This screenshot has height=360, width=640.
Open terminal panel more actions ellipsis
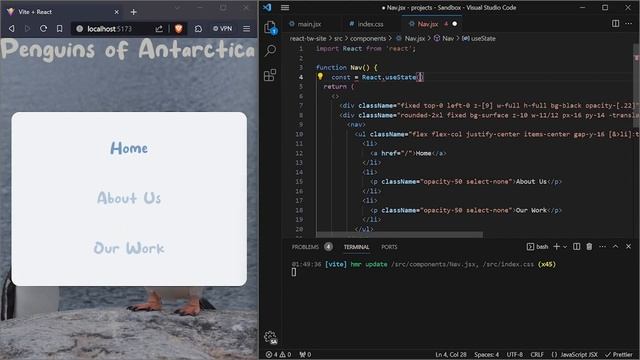[x=602, y=247]
